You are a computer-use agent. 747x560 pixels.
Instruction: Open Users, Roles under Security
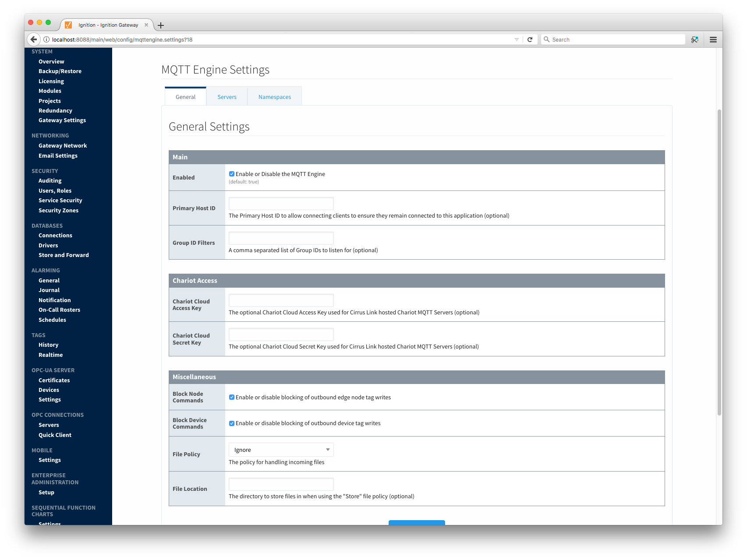coord(55,191)
